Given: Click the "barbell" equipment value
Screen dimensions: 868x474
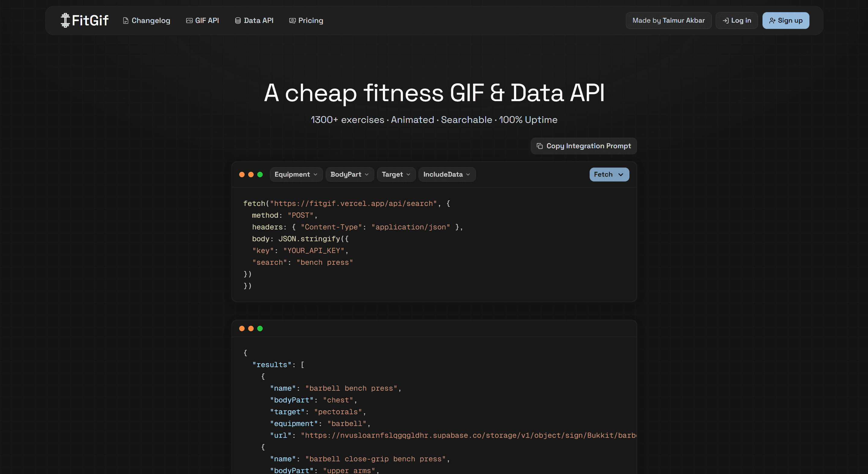Looking at the screenshot, I should point(347,424).
